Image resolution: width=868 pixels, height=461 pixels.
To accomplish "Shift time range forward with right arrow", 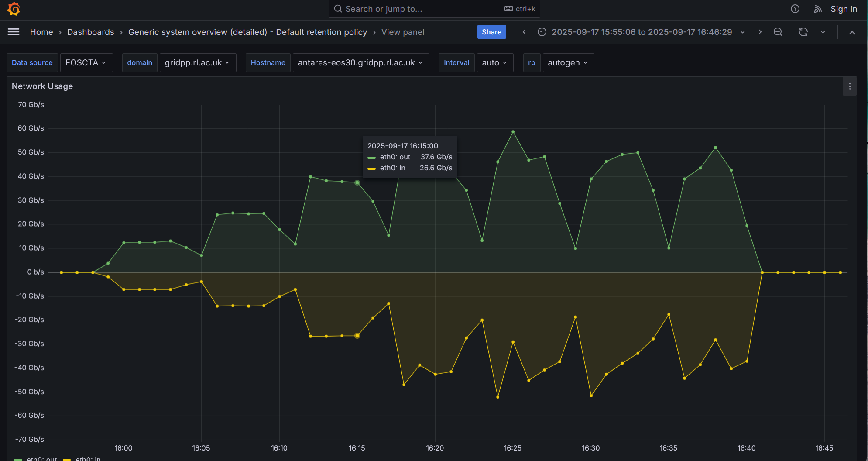I will tap(760, 32).
